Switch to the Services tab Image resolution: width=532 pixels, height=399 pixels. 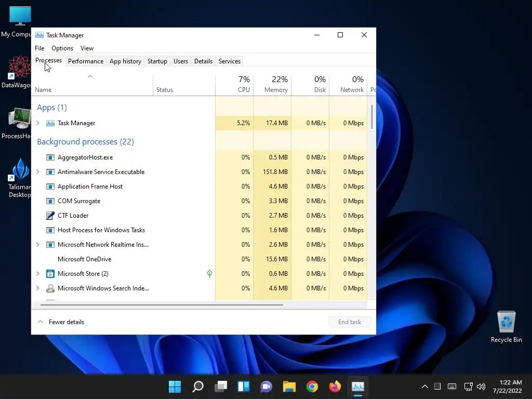(229, 61)
